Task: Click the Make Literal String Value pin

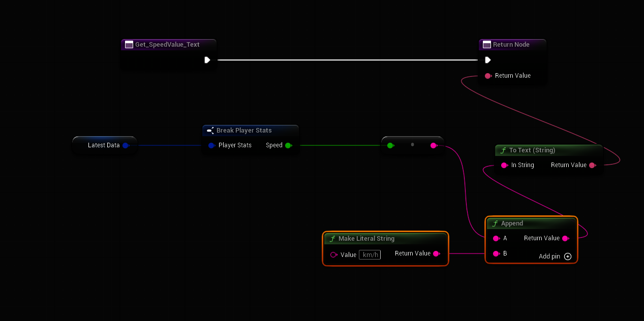Action: [333, 254]
